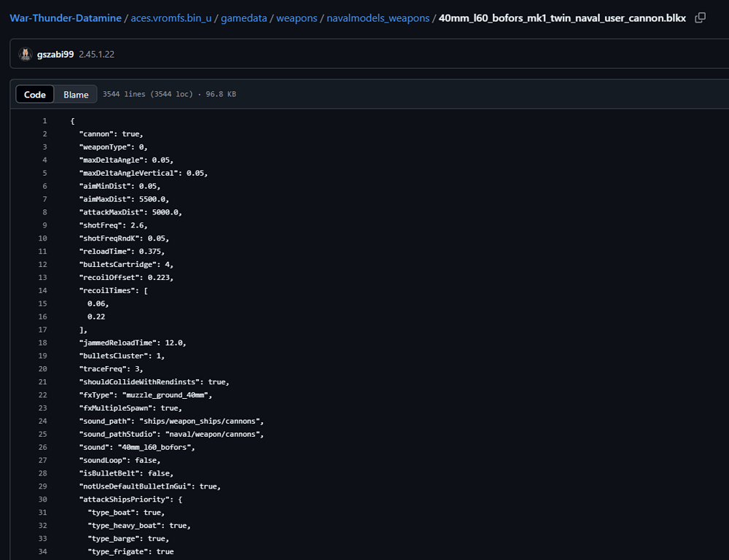Screen dimensions: 729x560
Task: Click line number 30 at attackShipsPriority
Action: click(x=43, y=499)
